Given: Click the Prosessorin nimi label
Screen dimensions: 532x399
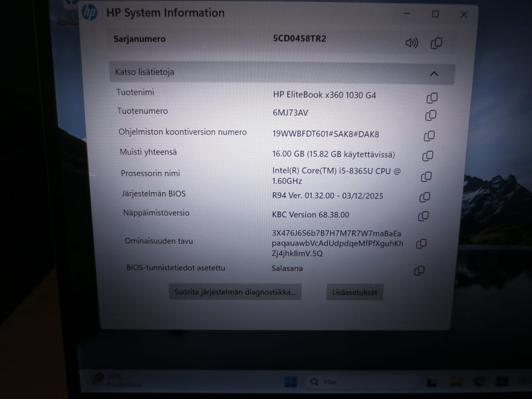Looking at the screenshot, I should pyautogui.click(x=150, y=173).
